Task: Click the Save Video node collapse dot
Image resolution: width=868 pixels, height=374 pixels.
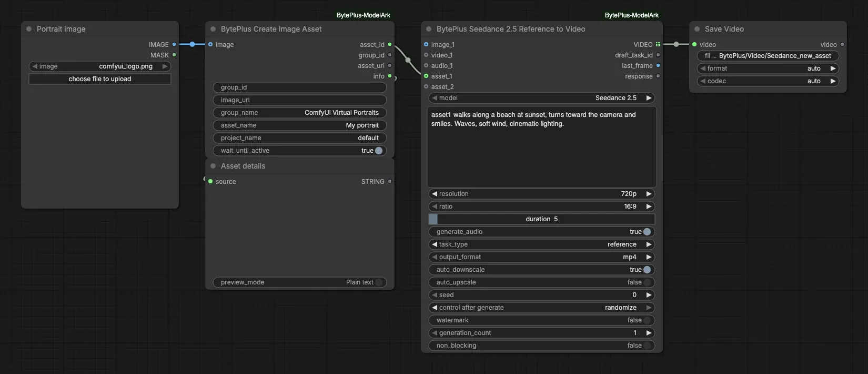Action: click(x=697, y=29)
